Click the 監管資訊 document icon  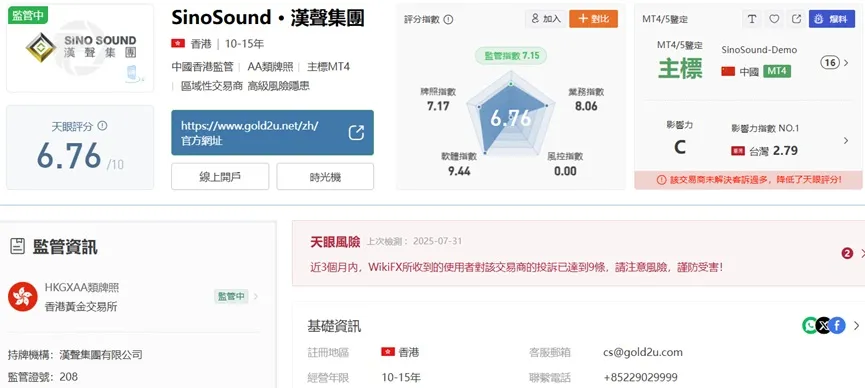[x=18, y=246]
